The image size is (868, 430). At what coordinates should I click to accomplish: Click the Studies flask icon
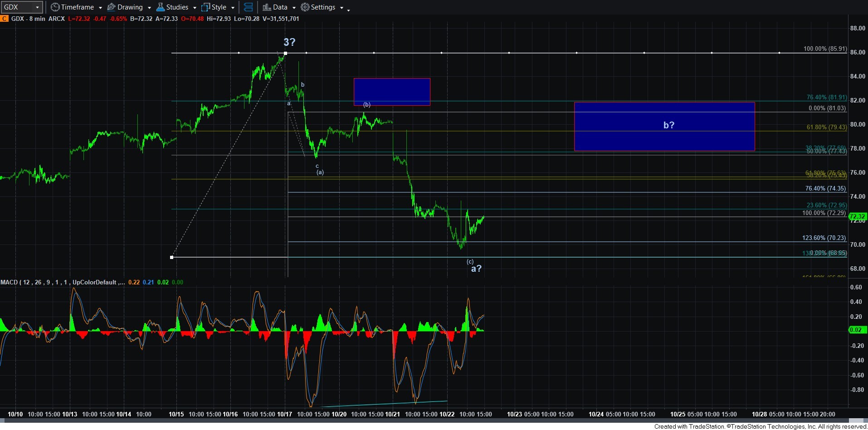160,7
